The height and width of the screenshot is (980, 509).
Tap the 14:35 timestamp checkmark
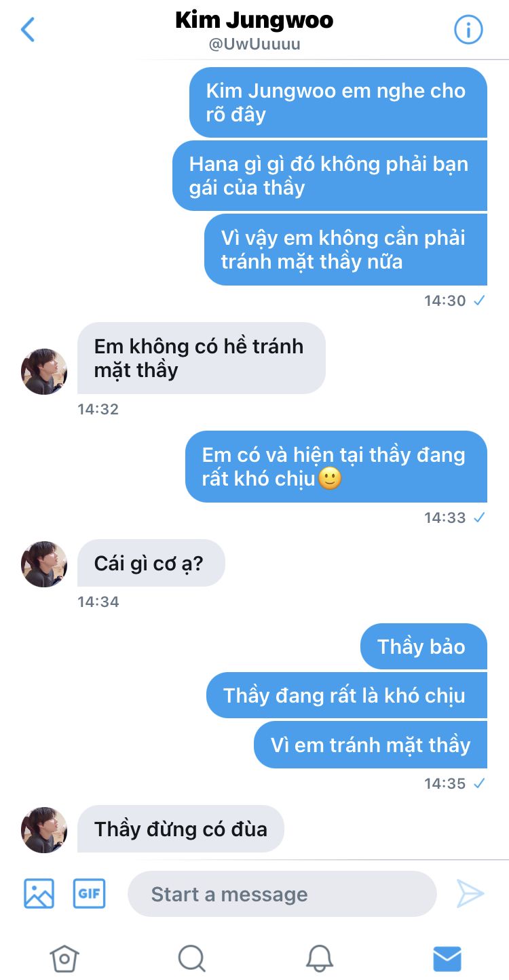(479, 783)
